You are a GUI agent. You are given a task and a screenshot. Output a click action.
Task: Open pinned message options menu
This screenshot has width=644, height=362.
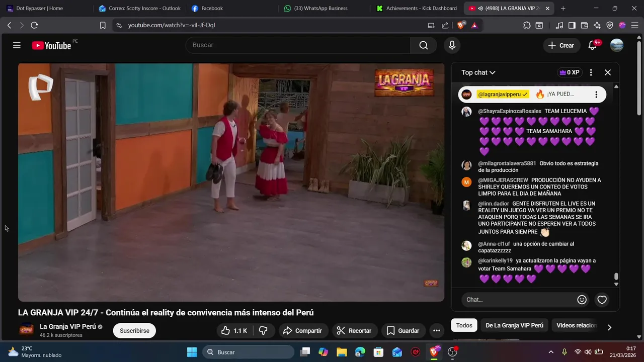pos(596,95)
